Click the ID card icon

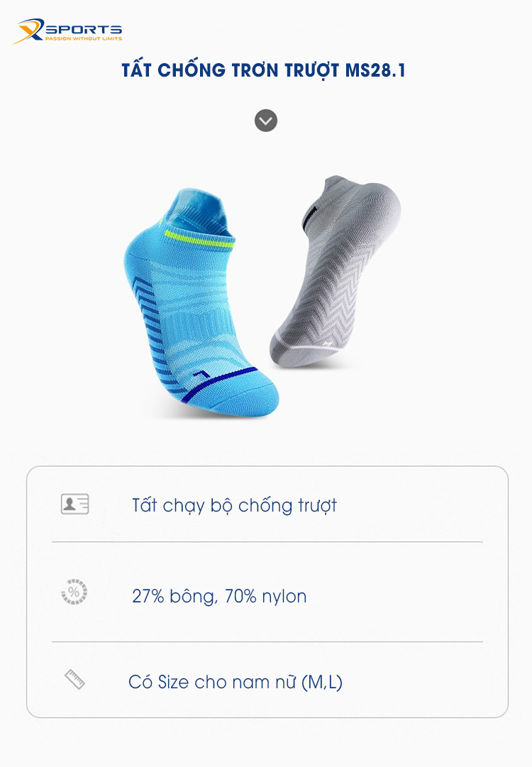pos(74,504)
